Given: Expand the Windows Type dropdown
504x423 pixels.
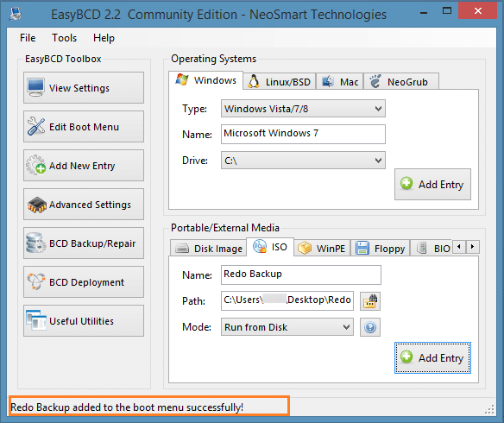Looking at the screenshot, I should point(303,109).
